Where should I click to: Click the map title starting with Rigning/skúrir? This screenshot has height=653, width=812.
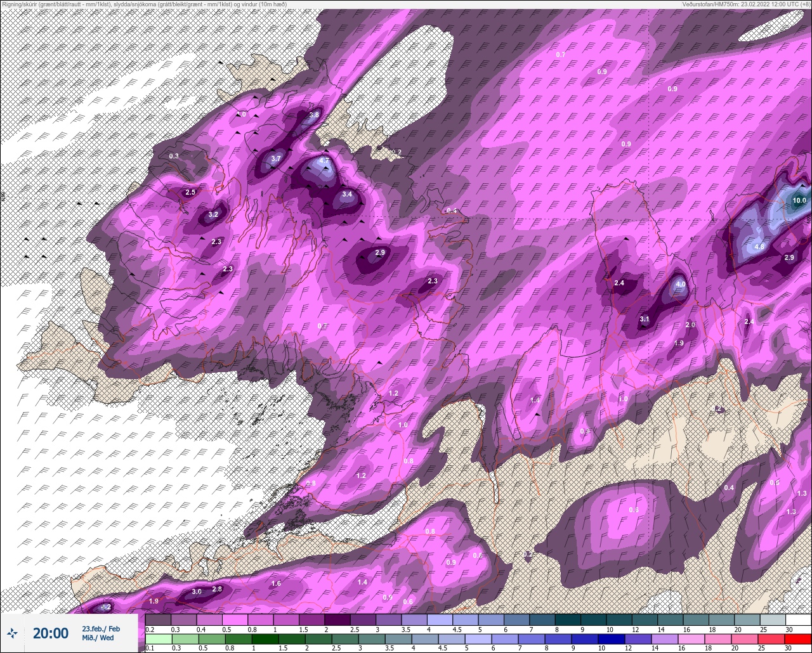pyautogui.click(x=144, y=4)
